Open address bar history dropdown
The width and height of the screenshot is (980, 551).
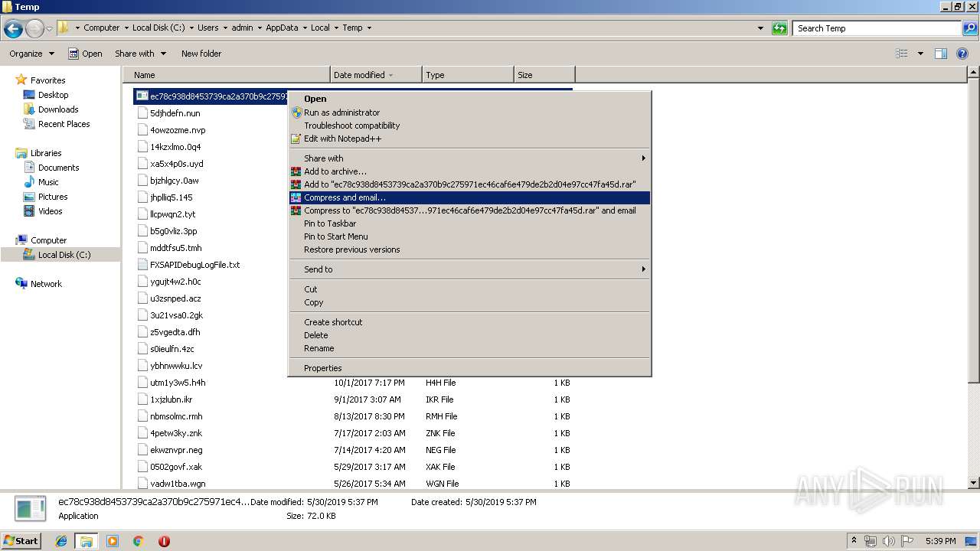(760, 28)
